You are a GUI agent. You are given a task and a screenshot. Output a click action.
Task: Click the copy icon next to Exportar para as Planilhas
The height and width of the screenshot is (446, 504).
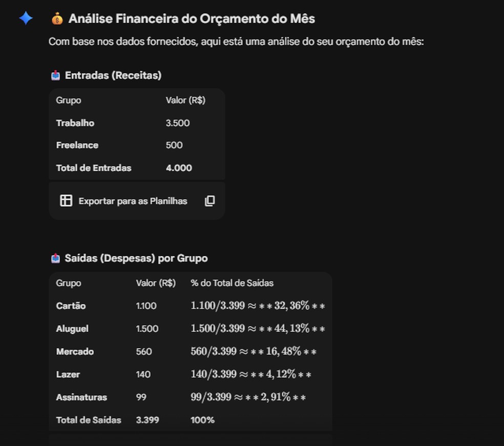[209, 200]
